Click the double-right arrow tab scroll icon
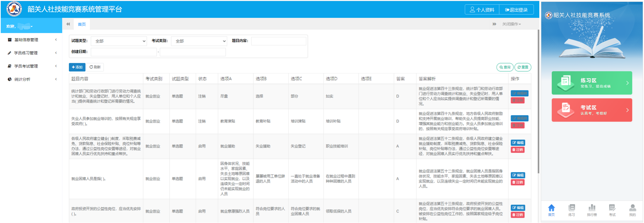Viewport: 644px width, 223px height. (494, 24)
